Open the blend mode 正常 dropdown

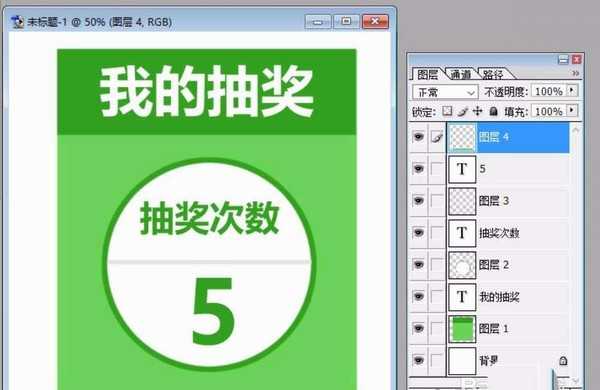pyautogui.click(x=445, y=92)
